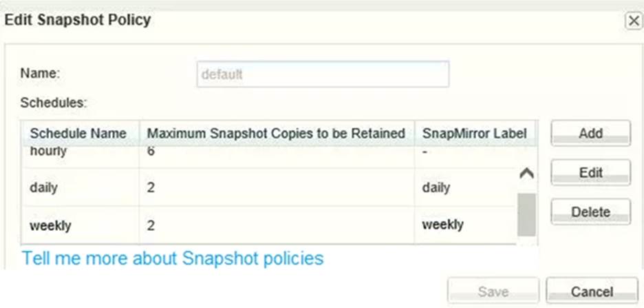
Task: Click the Edit schedule button
Action: point(590,173)
